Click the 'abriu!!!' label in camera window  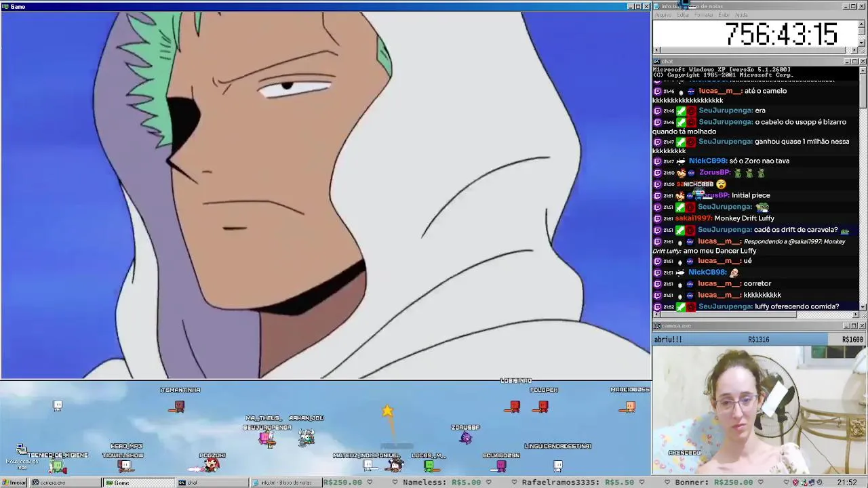pos(668,340)
